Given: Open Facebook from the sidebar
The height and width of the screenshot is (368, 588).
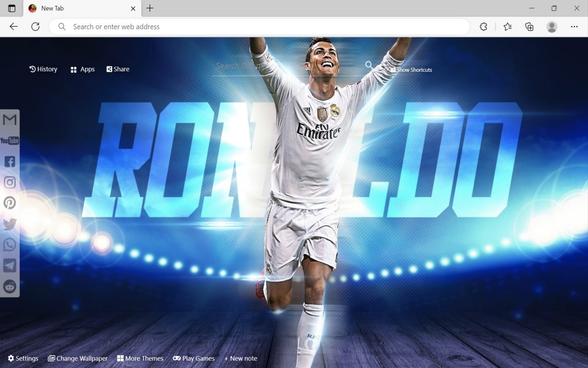Looking at the screenshot, I should (x=10, y=161).
